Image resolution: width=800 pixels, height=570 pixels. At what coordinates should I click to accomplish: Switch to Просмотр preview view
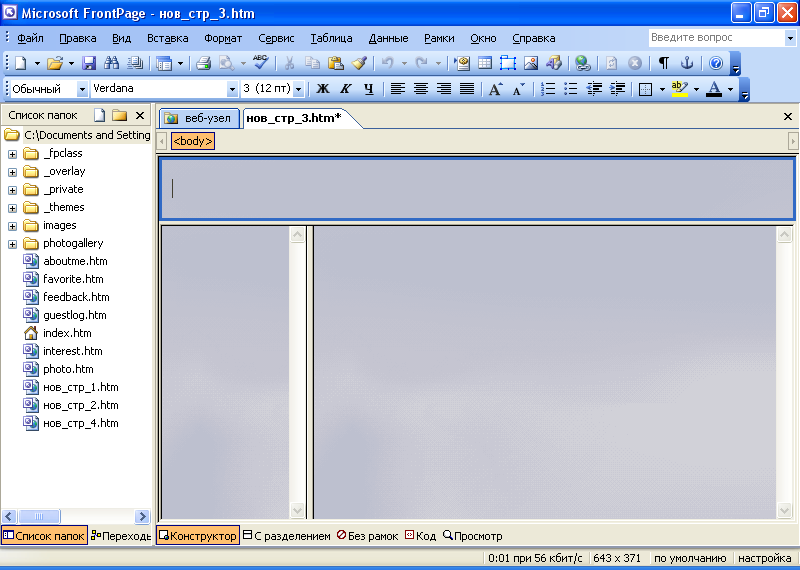click(x=472, y=536)
